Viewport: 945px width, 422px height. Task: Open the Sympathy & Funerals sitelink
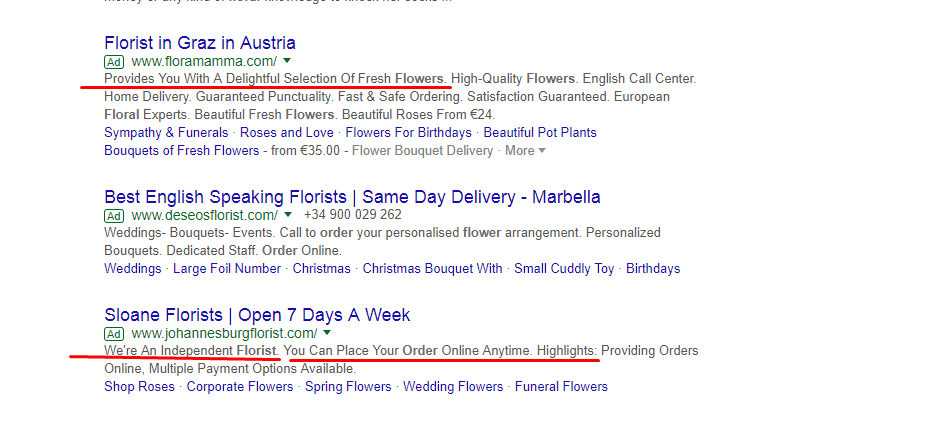(x=166, y=133)
